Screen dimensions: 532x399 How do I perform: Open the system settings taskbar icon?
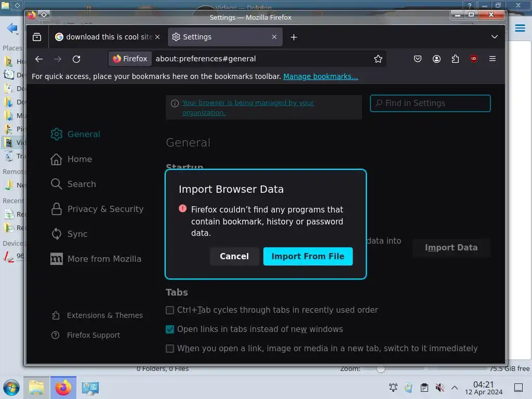tap(90, 388)
